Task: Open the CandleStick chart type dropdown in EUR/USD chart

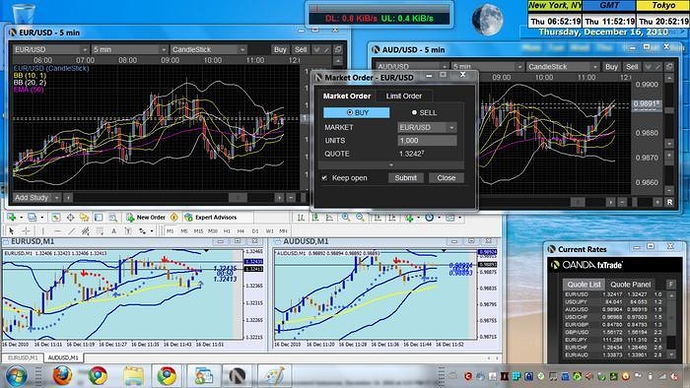Action: [208, 49]
